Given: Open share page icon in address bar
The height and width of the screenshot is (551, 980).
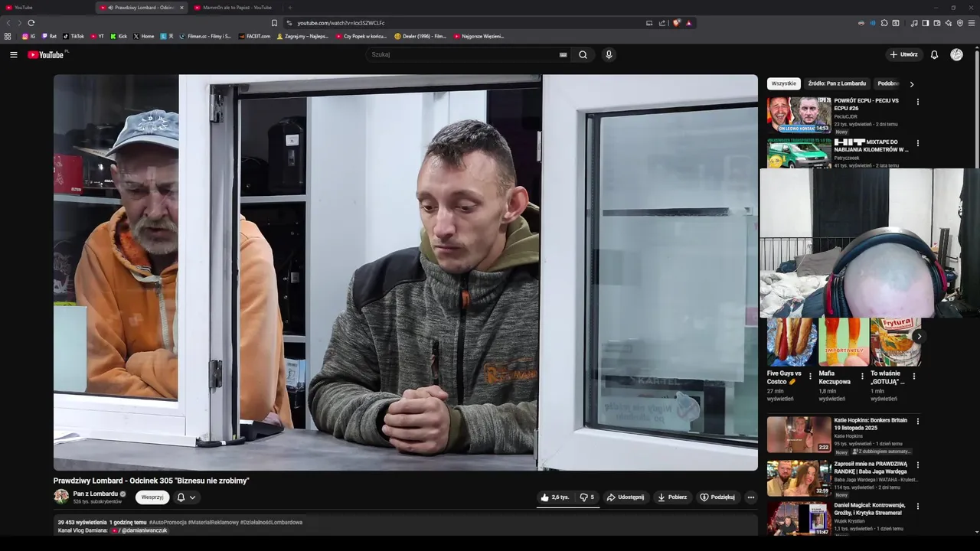Looking at the screenshot, I should pos(662,23).
